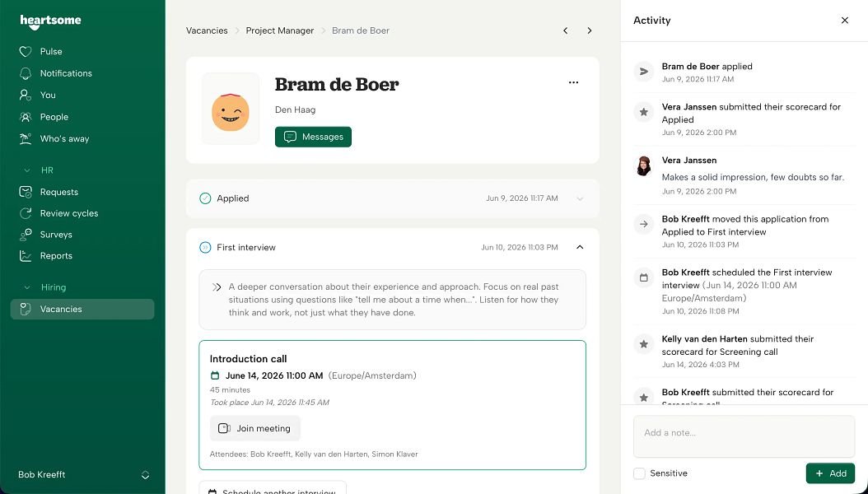Click the Add a note text field
The width and height of the screenshot is (868, 494).
pyautogui.click(x=744, y=436)
